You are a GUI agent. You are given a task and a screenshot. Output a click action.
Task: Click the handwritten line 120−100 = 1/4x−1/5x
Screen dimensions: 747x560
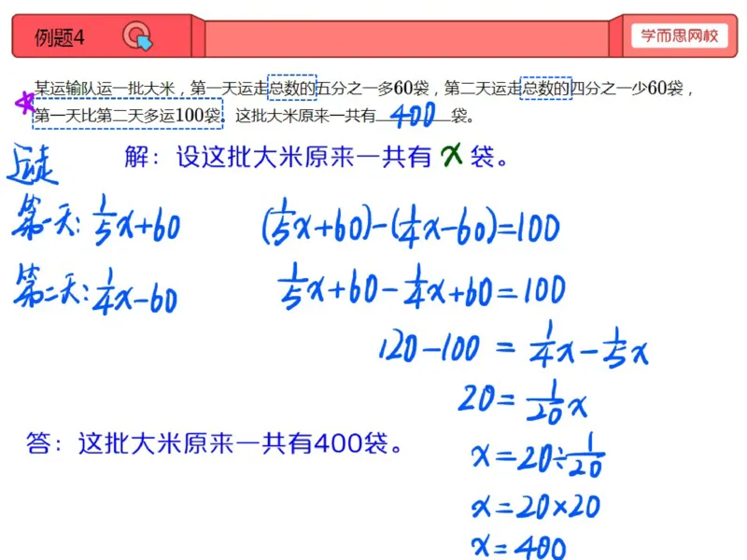514,345
